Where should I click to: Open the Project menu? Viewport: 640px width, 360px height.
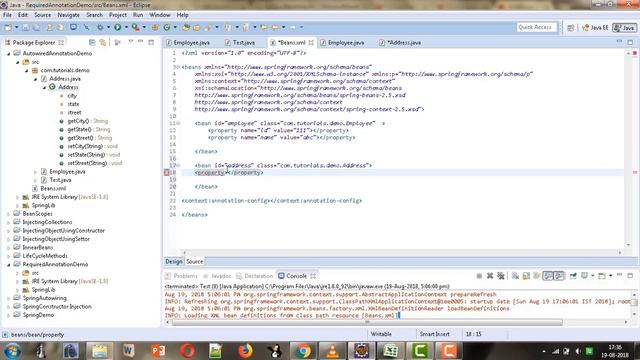pyautogui.click(x=118, y=15)
